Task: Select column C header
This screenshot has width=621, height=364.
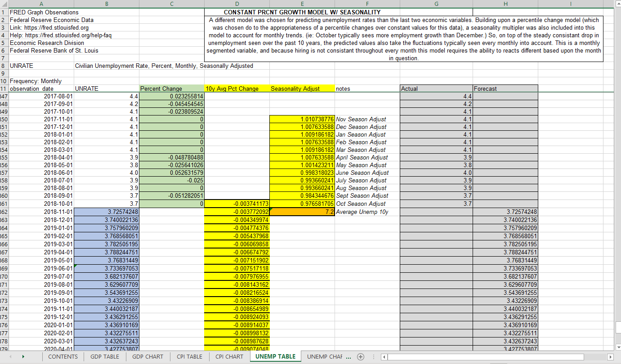Action: click(x=171, y=4)
